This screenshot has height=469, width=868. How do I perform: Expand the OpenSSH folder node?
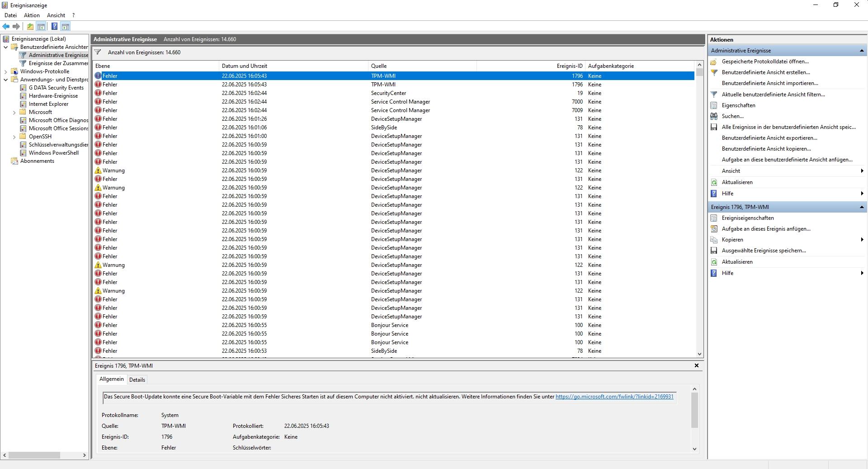click(x=14, y=137)
